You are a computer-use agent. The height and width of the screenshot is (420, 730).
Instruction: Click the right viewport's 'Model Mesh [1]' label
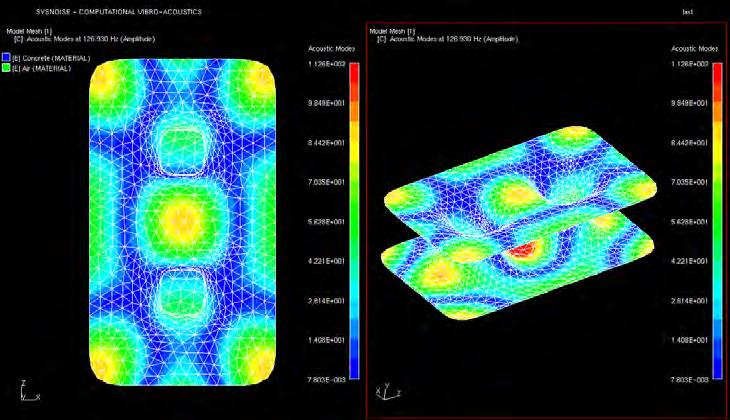(392, 31)
